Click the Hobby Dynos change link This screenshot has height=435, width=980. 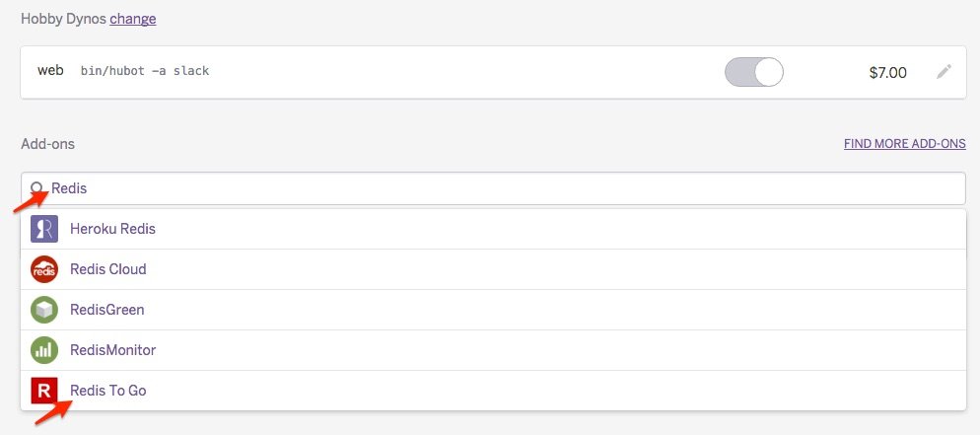pyautogui.click(x=132, y=19)
